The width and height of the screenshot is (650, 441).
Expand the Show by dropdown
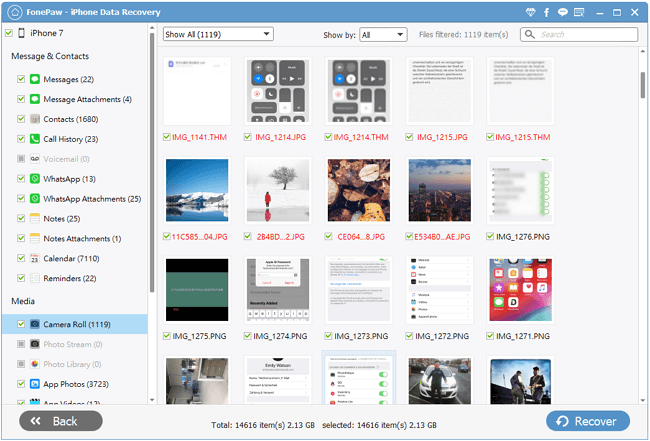pos(383,34)
